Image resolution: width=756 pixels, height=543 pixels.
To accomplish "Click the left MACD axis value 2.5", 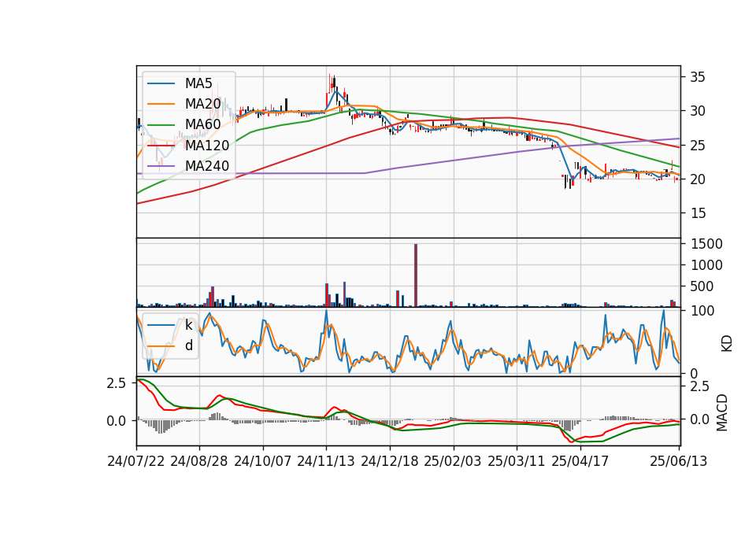I will (117, 383).
